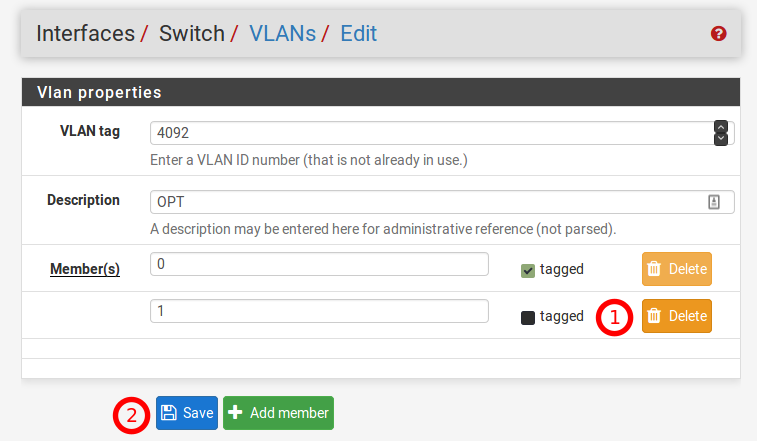Click into the Description text field
The height and width of the screenshot is (441, 757).
430,202
